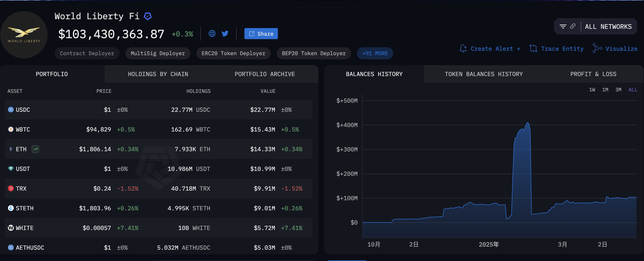Click the World Liberty logo avatar
The width and height of the screenshot is (644, 261).
click(x=24, y=35)
